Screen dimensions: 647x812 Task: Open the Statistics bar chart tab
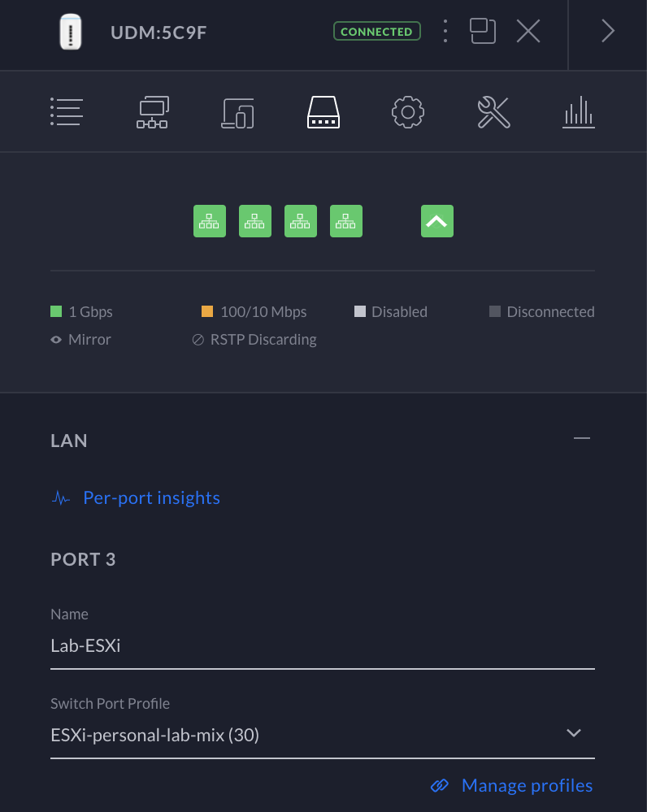(579, 112)
